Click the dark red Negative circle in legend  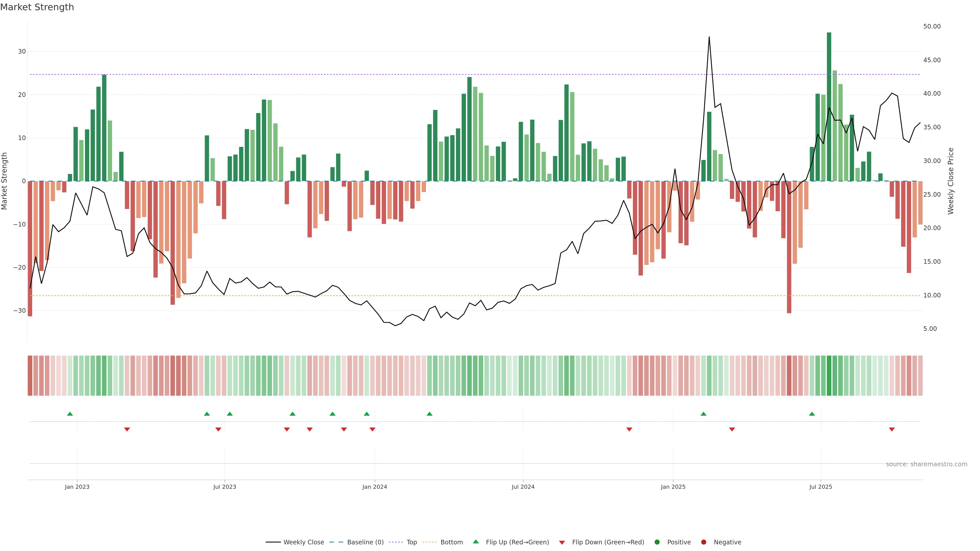click(x=703, y=542)
